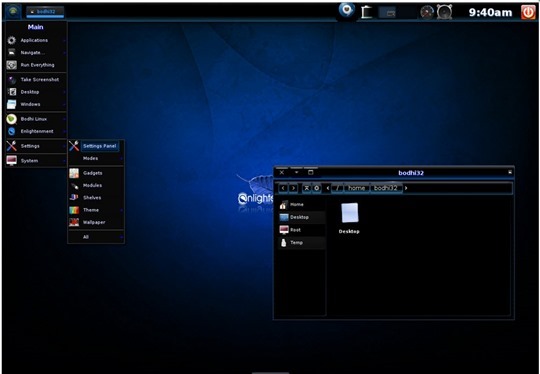Image resolution: width=540 pixels, height=374 pixels.
Task: Open the Desktop submenu in Main menu
Action: (x=36, y=92)
